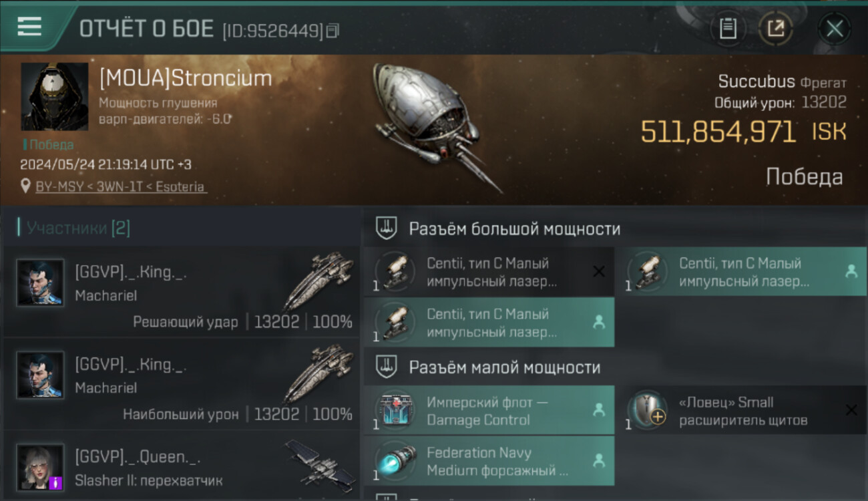This screenshot has width=868, height=501.
Task: Select the destroyed Centii pulse laser module
Action: (489, 272)
